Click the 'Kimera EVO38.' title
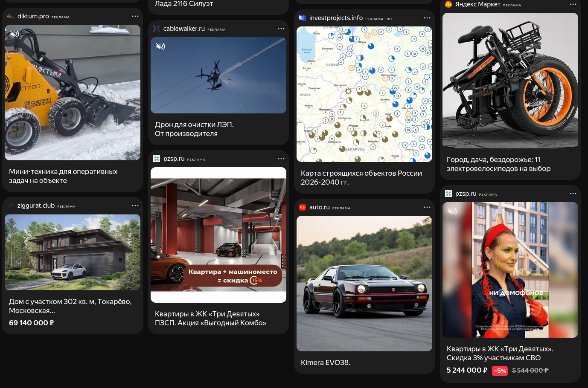 click(326, 362)
